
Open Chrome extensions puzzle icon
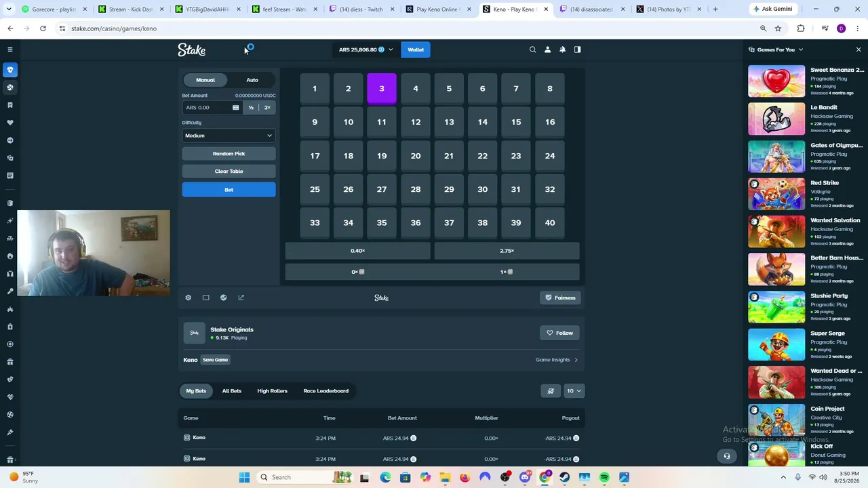pos(801,28)
